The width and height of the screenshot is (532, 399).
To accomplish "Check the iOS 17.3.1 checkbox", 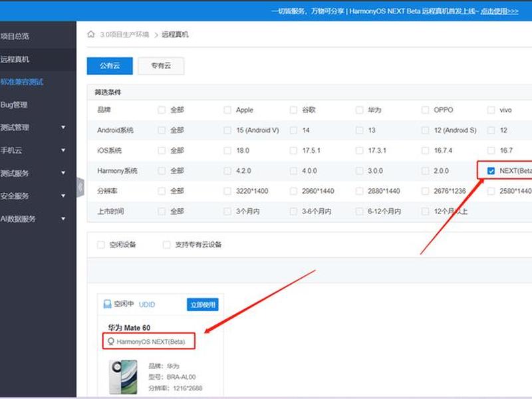I will (359, 150).
